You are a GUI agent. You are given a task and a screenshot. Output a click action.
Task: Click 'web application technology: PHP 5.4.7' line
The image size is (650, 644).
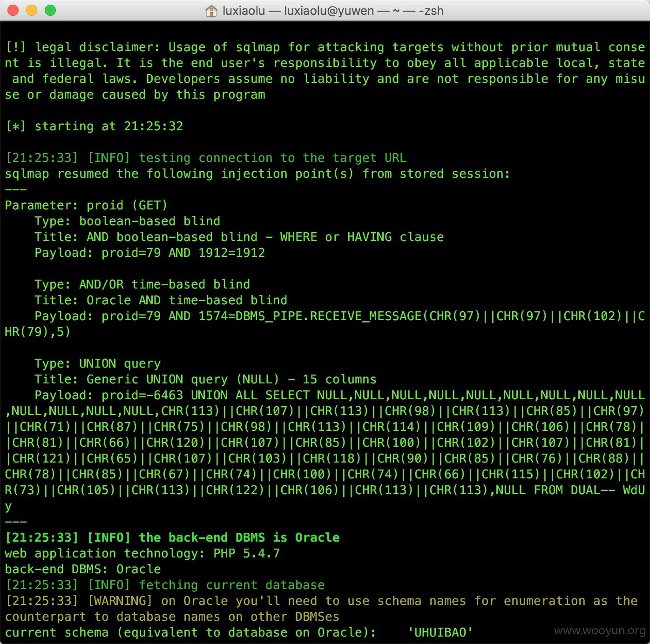142,553
